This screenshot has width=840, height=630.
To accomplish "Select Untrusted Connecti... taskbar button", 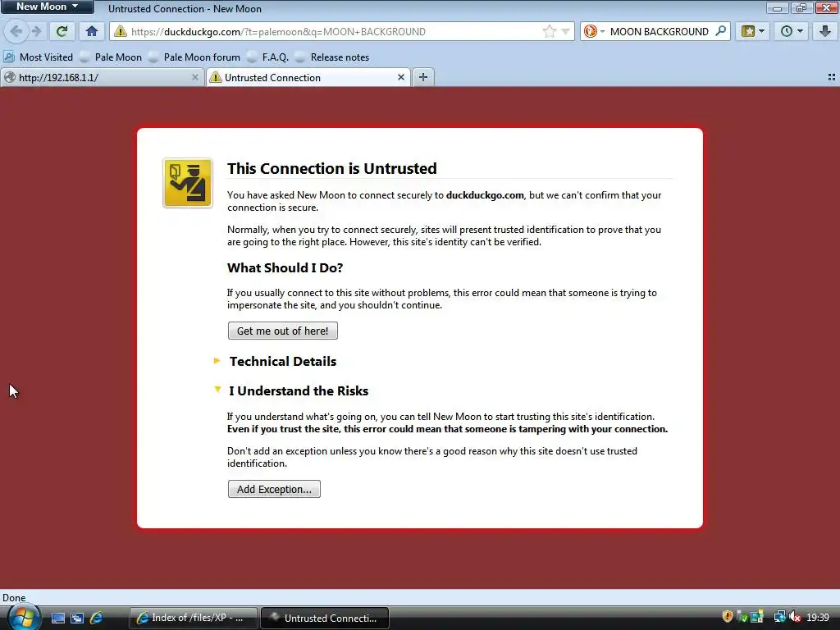I will tap(325, 619).
